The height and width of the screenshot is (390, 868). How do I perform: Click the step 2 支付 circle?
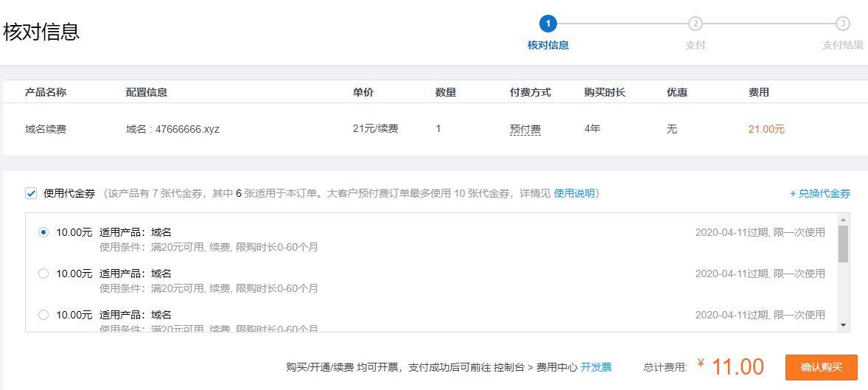pos(695,24)
